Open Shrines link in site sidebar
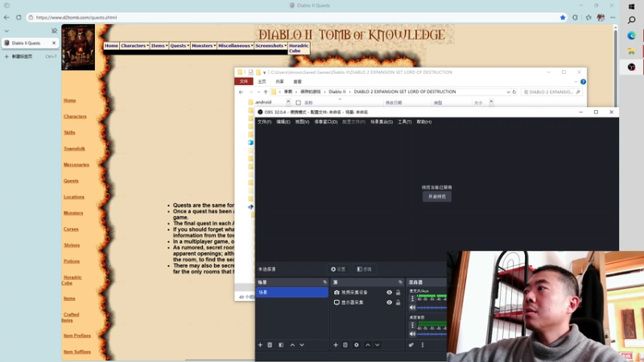Viewport: 644px width, 362px height. 72,245
